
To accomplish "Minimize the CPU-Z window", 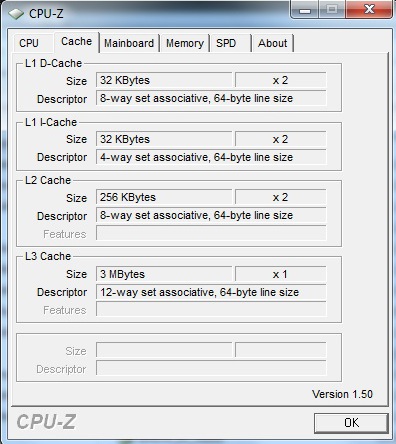I will [x=305, y=9].
